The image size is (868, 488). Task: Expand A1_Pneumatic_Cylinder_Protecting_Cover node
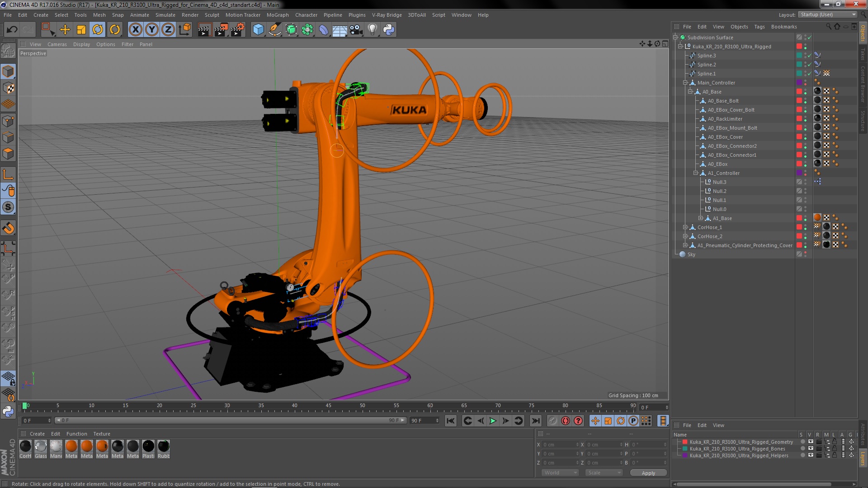point(685,245)
